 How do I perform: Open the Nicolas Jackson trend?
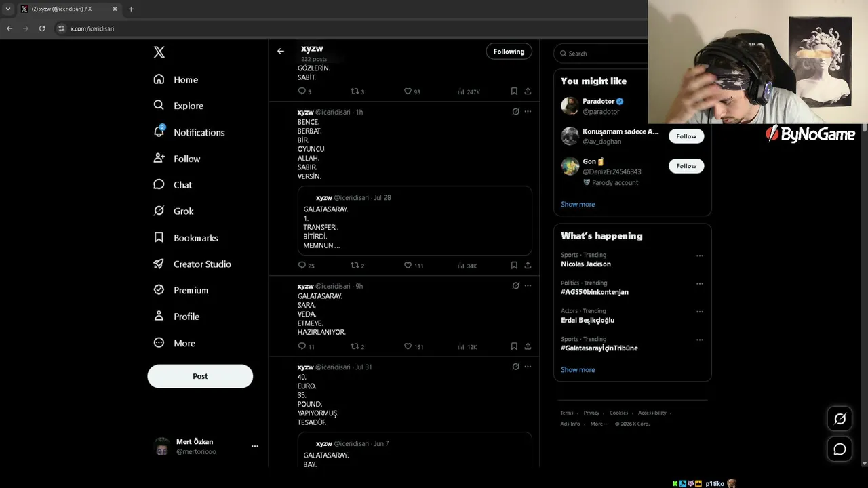[x=586, y=264]
